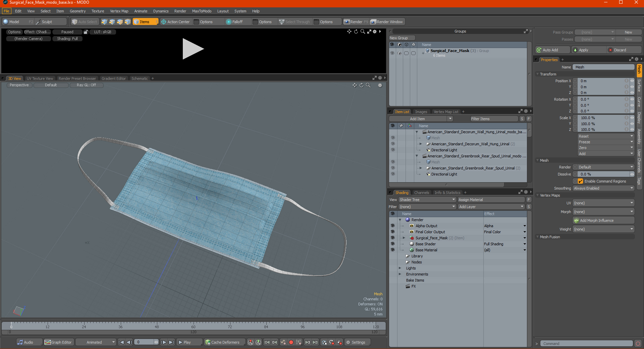Toggle visibility of Surgical_Face_Mask group
Screen dimensions: 644x349
click(x=392, y=53)
